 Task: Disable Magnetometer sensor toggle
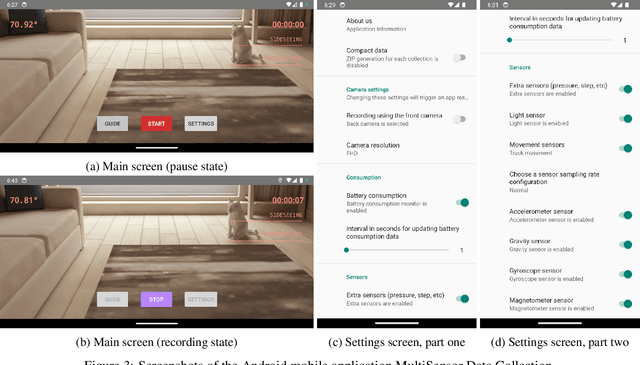tap(625, 304)
